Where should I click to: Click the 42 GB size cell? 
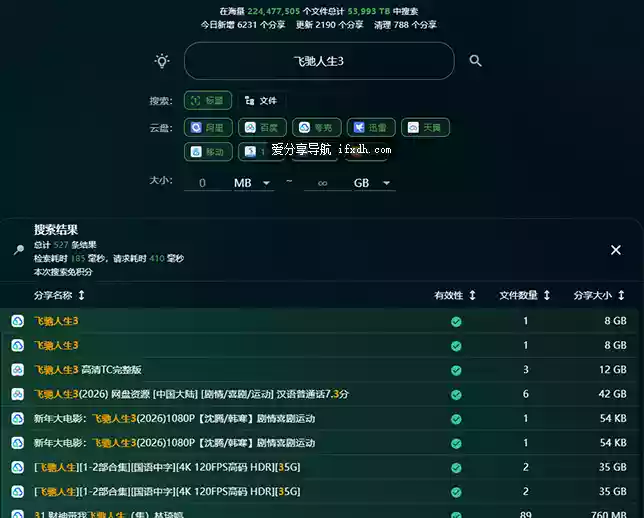pos(612,394)
